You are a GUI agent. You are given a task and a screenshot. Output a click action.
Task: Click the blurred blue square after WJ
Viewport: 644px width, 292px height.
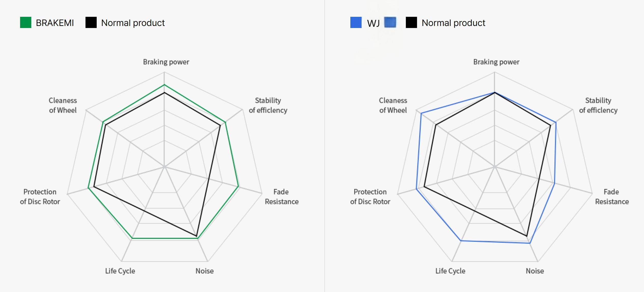pos(390,22)
